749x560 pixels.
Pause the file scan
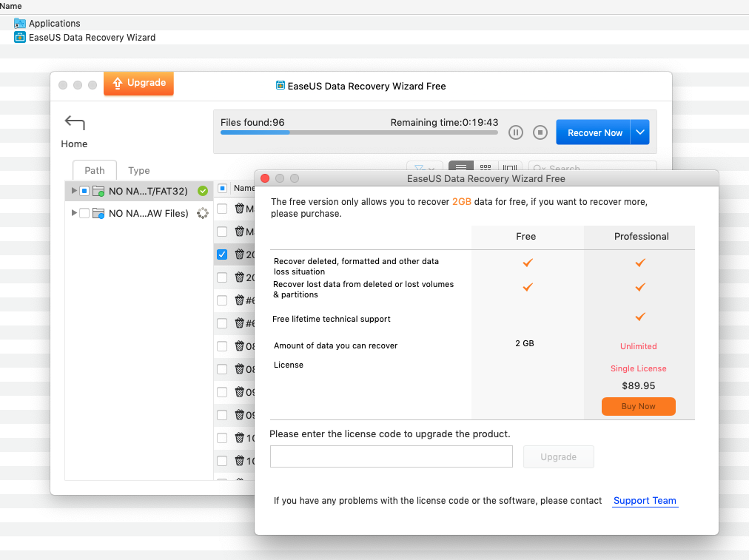[515, 132]
